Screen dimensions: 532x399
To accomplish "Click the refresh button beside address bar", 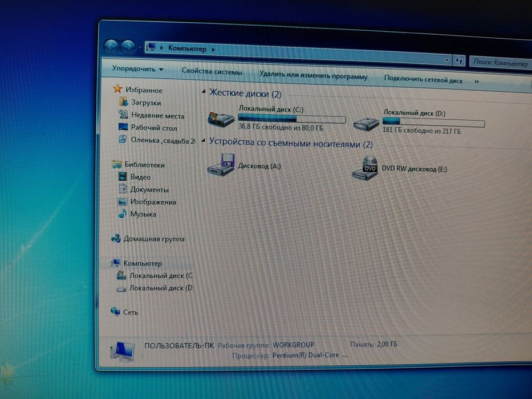I will tap(458, 61).
